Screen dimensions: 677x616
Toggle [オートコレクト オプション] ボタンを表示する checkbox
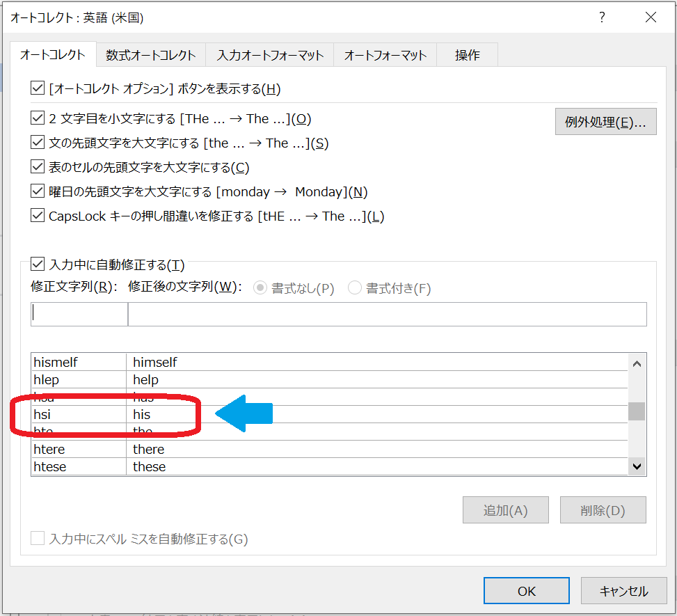pos(38,88)
